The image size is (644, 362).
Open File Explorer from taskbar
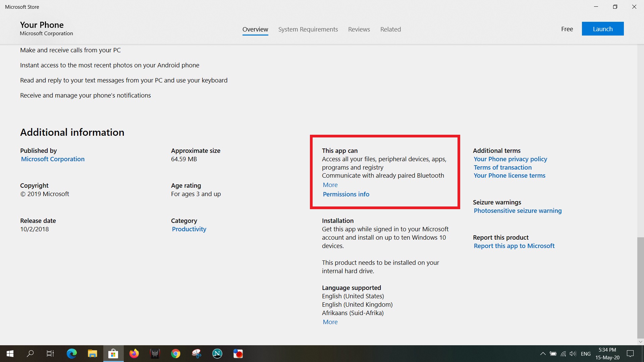(92, 354)
